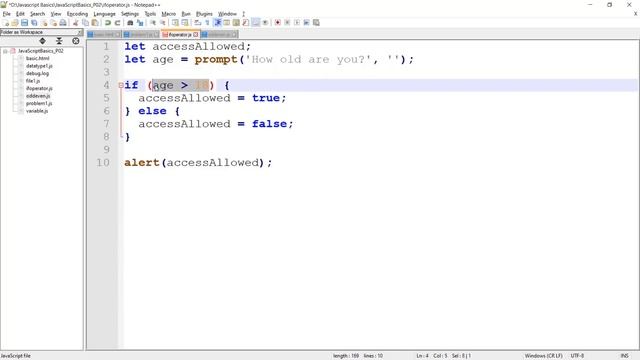Toggle synchronized vertical scrolling
The height and width of the screenshot is (360, 640).
175,22
